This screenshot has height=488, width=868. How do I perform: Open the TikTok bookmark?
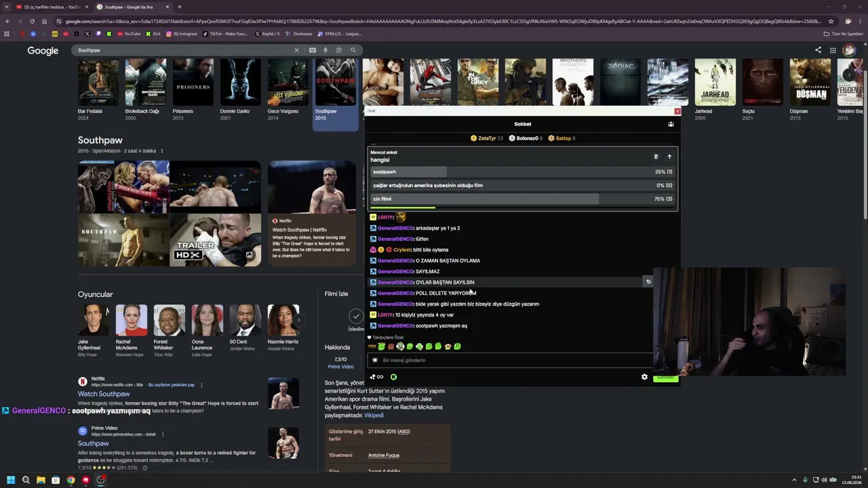[x=226, y=34]
